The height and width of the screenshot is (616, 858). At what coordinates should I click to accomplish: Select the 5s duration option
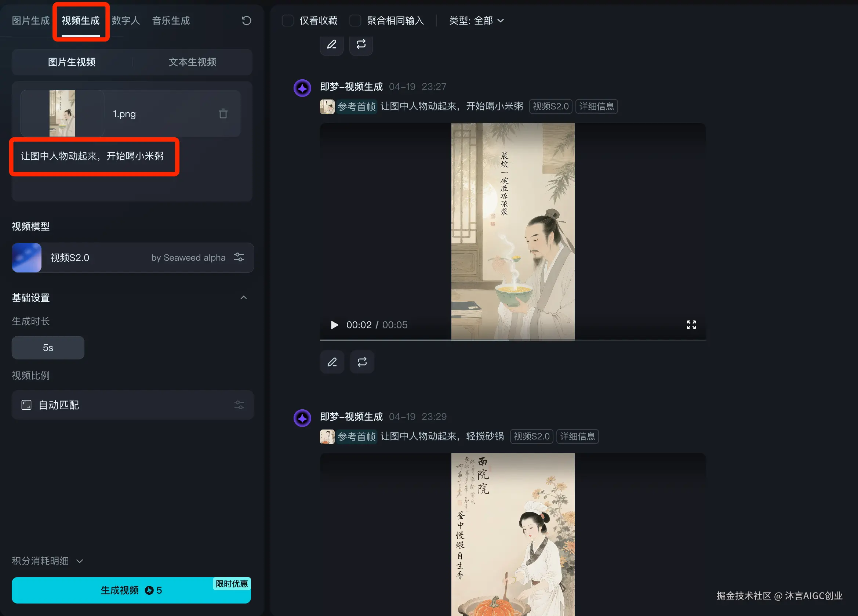(48, 347)
